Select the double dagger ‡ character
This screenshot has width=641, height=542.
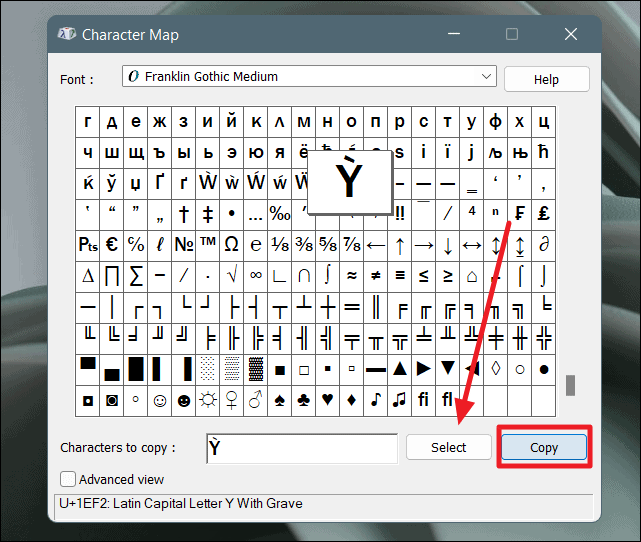pos(208,214)
